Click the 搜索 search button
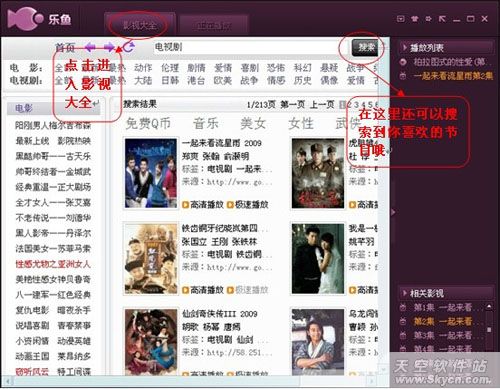Viewport: 500px width, 389px height. [366, 47]
